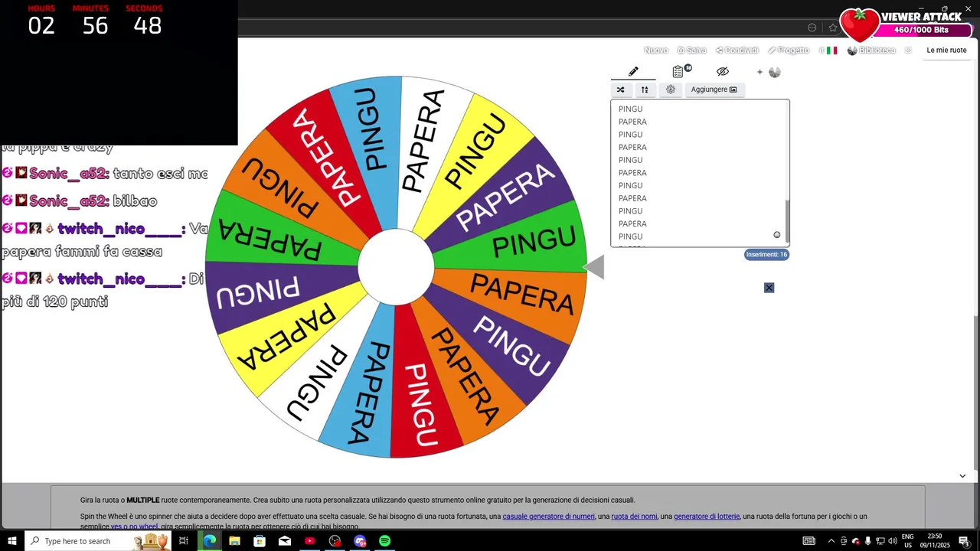Click the Inserimenti: 16 counter badge

click(766, 255)
